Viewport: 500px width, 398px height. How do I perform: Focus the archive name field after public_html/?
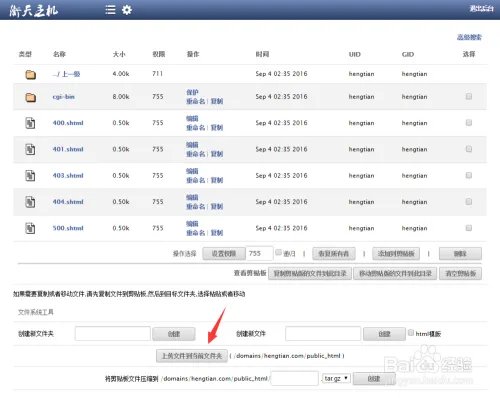pyautogui.click(x=295, y=378)
